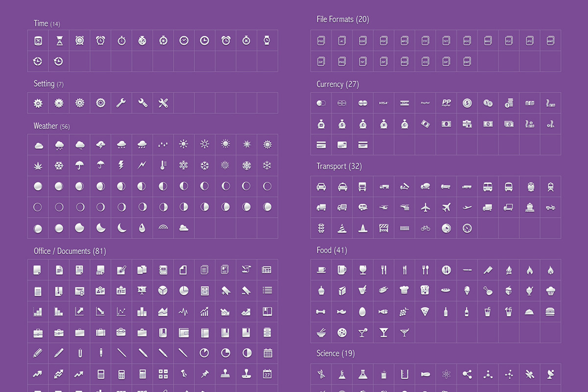Image resolution: width=588 pixels, height=392 pixels.
Task: Select the presentation board icon
Action: [142, 290]
